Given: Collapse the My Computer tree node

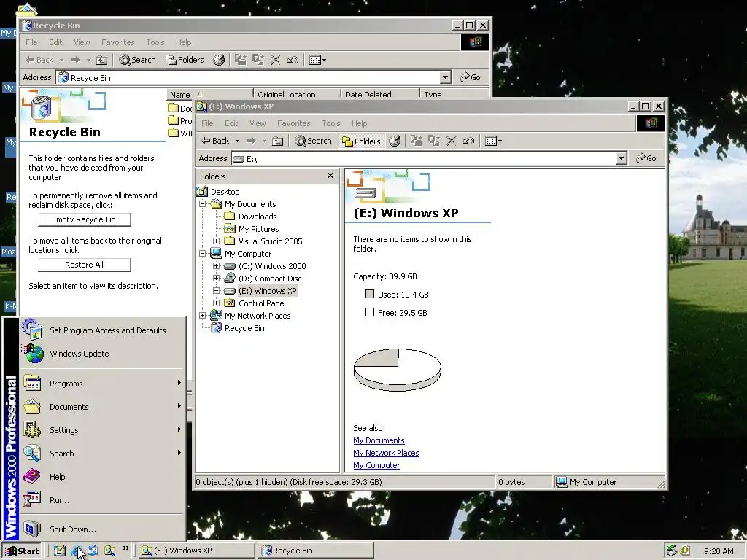Looking at the screenshot, I should click(x=203, y=253).
